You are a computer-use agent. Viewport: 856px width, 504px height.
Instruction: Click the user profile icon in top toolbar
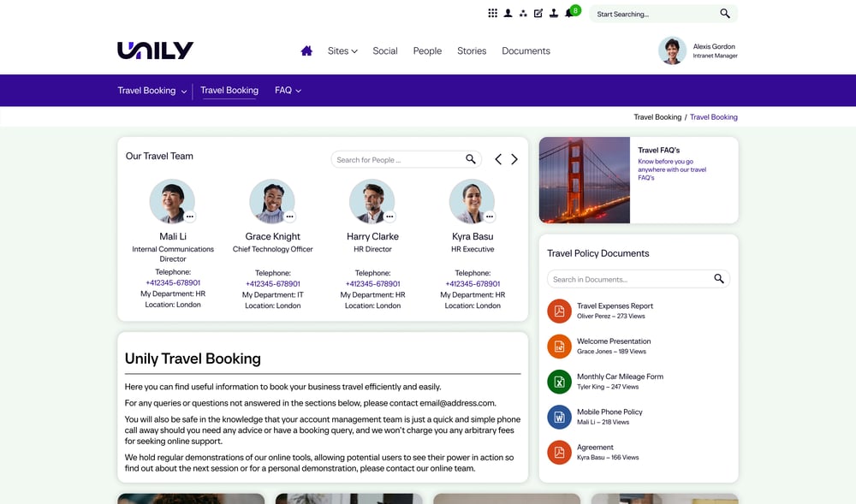click(x=508, y=14)
